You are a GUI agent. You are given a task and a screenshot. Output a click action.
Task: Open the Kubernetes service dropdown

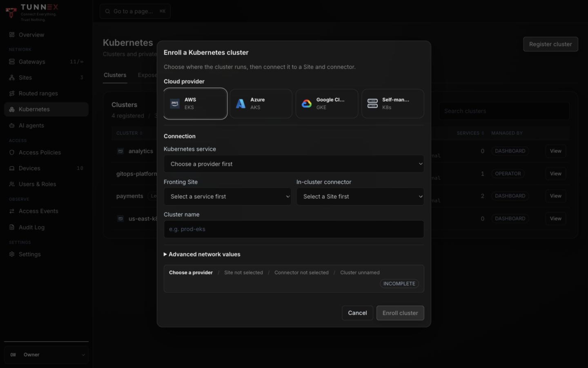294,164
